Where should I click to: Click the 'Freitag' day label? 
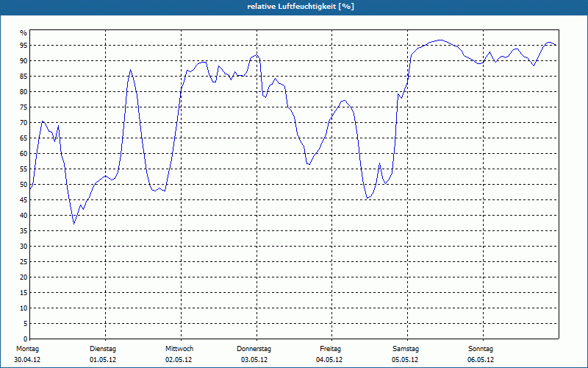pyautogui.click(x=330, y=349)
